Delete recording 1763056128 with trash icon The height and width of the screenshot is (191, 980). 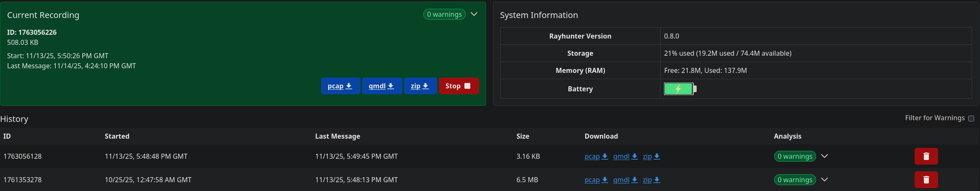tap(926, 156)
